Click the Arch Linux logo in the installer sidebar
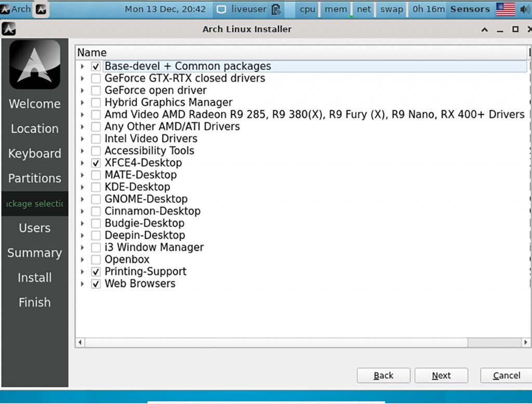The height and width of the screenshot is (404, 532). (34, 64)
